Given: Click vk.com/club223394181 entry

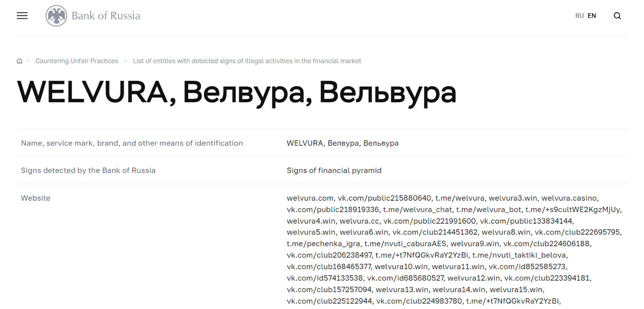Looking at the screenshot, I should point(547,278).
